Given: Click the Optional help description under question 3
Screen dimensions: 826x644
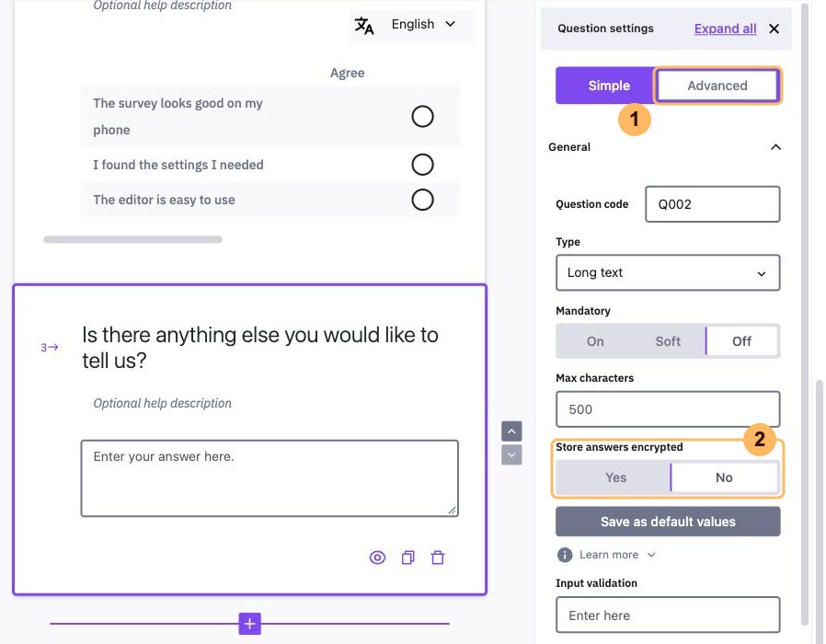Looking at the screenshot, I should [162, 403].
